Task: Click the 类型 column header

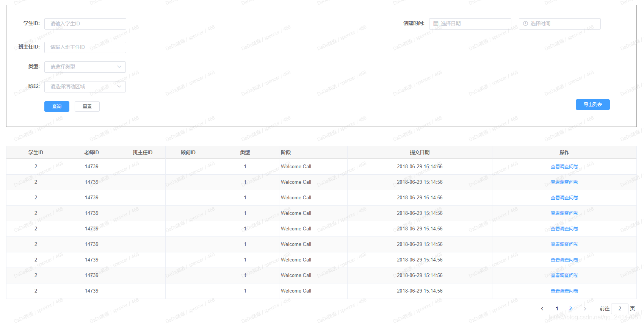Action: (245, 152)
